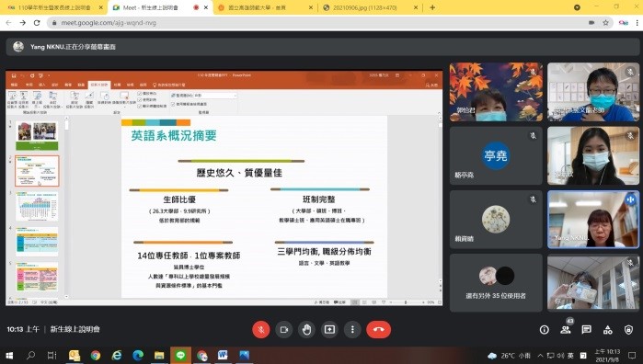Open meeting details info icon
The height and width of the screenshot is (364, 643).
(x=545, y=330)
